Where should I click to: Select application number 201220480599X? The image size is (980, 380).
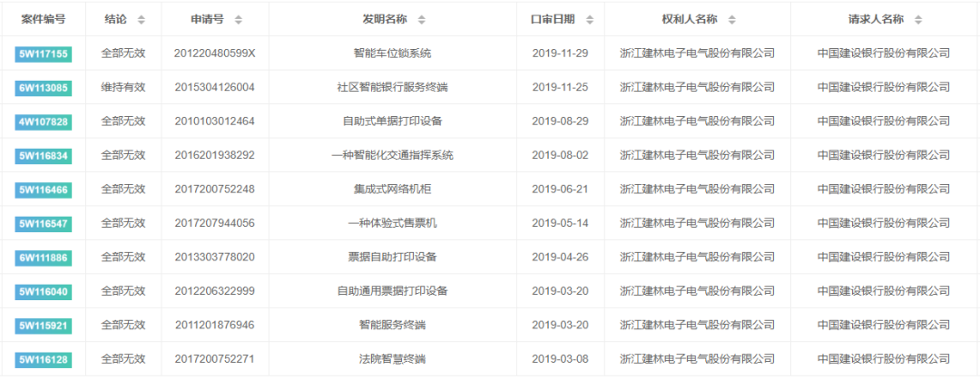click(215, 54)
